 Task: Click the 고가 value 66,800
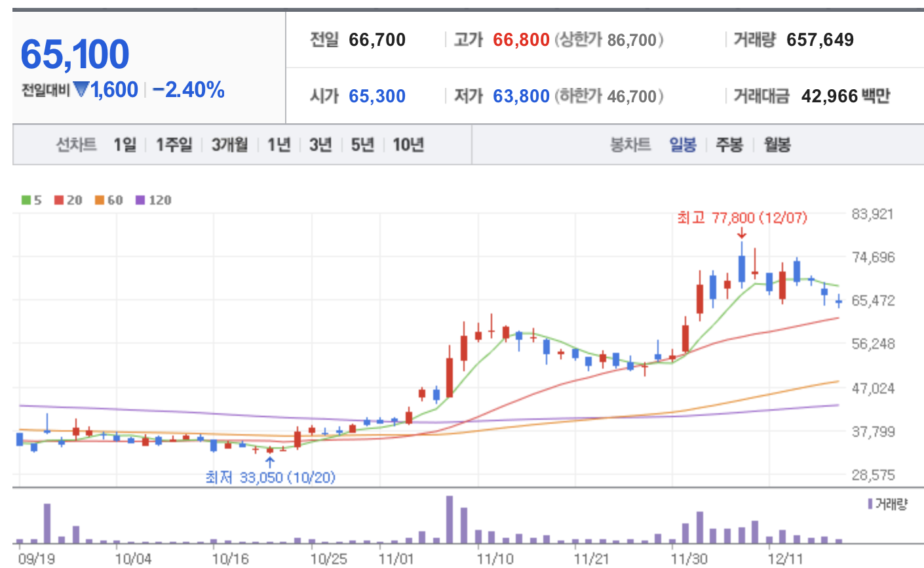click(521, 40)
